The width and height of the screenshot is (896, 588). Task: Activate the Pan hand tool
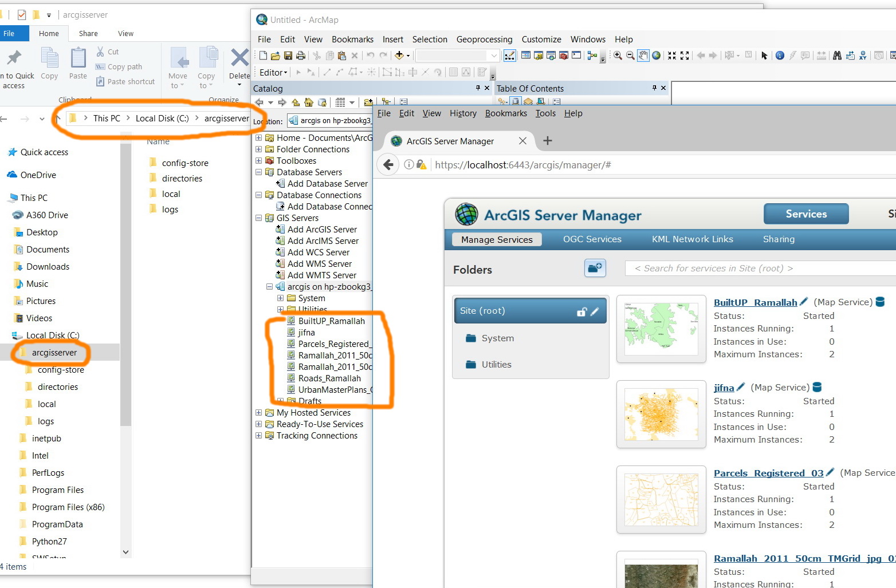pos(643,56)
